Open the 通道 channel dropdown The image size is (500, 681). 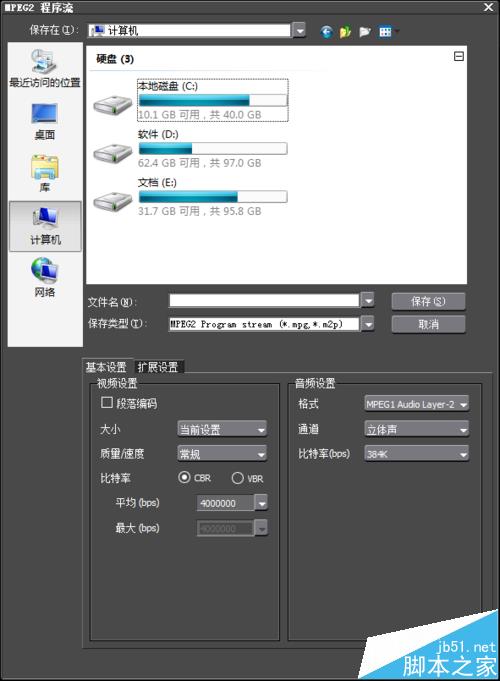[416, 429]
